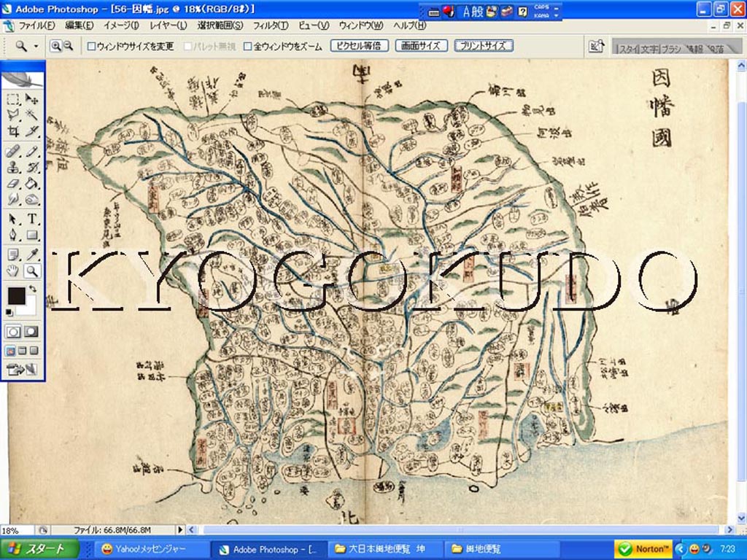Select the Sponge tool
Image resolution: width=747 pixels, height=560 pixels.
[32, 199]
